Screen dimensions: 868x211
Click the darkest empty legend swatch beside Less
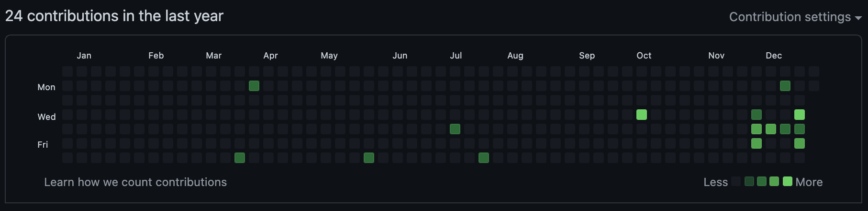pos(736,181)
